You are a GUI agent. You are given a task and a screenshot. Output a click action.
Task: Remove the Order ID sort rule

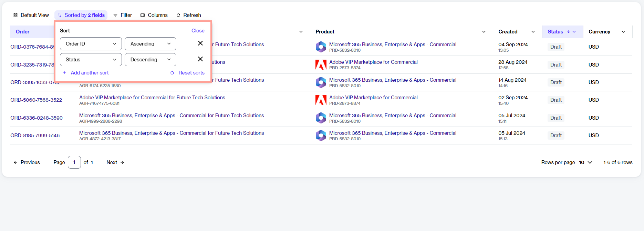coord(200,43)
